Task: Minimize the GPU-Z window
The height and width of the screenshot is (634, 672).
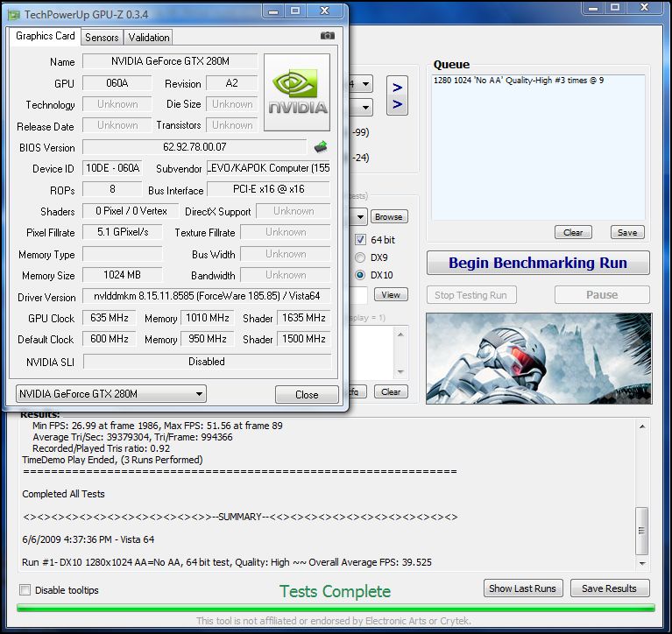Action: click(273, 11)
